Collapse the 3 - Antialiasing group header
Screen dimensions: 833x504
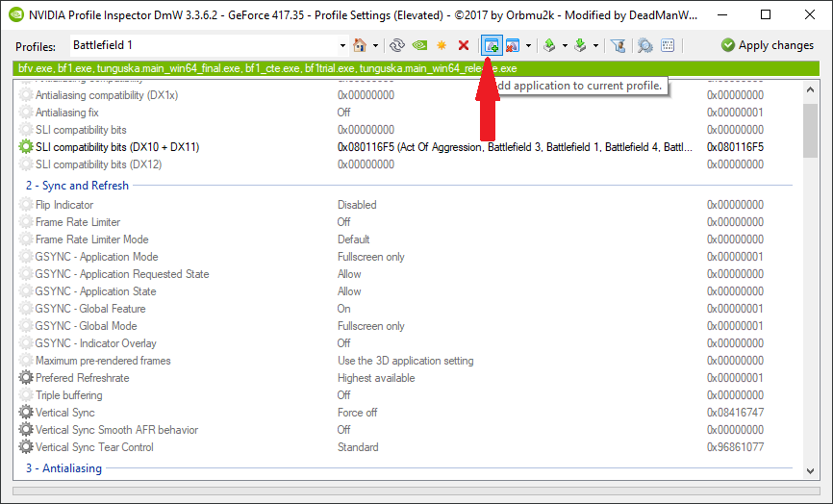64,468
